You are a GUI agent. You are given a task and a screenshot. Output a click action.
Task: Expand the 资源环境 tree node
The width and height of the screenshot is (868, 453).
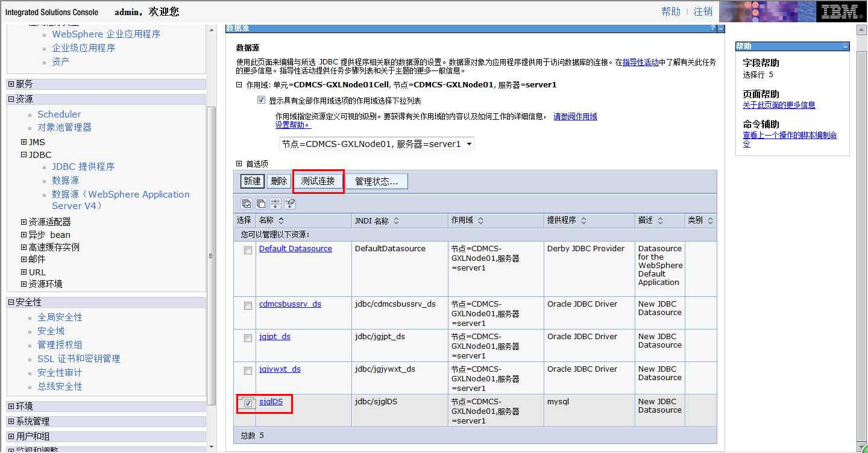pos(24,284)
